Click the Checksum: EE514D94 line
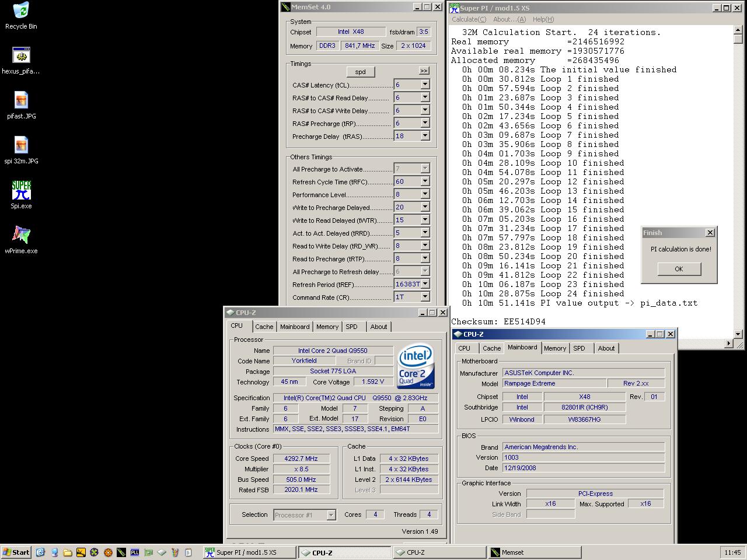The width and height of the screenshot is (747, 560). tap(498, 321)
